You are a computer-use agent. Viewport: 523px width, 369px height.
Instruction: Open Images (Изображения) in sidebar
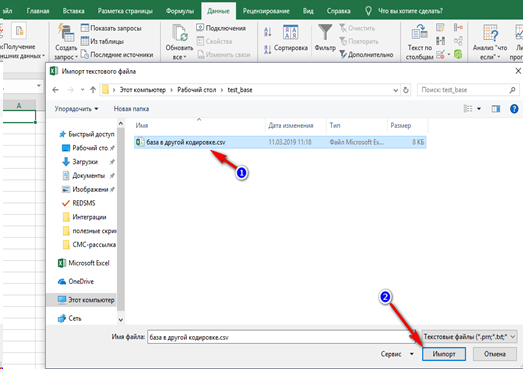coord(85,190)
